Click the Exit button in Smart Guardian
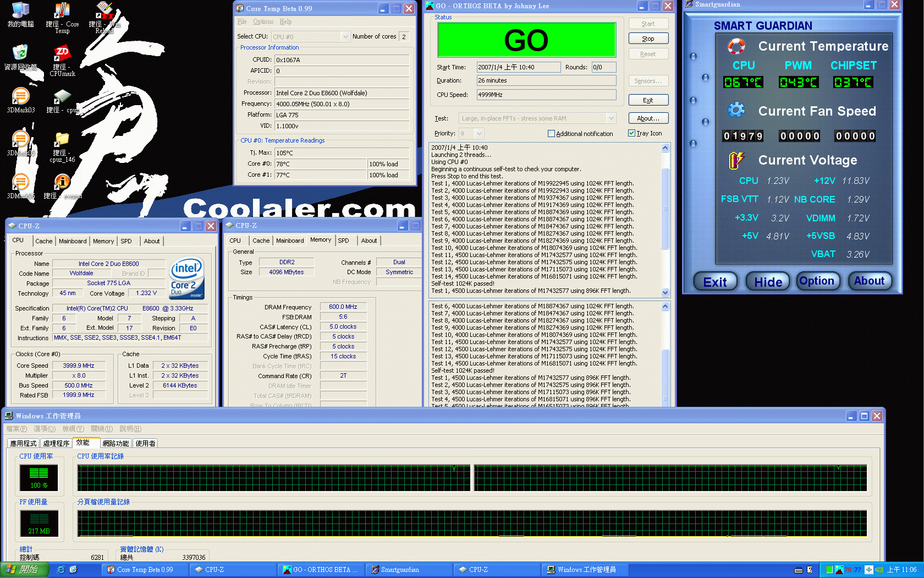 click(x=715, y=282)
